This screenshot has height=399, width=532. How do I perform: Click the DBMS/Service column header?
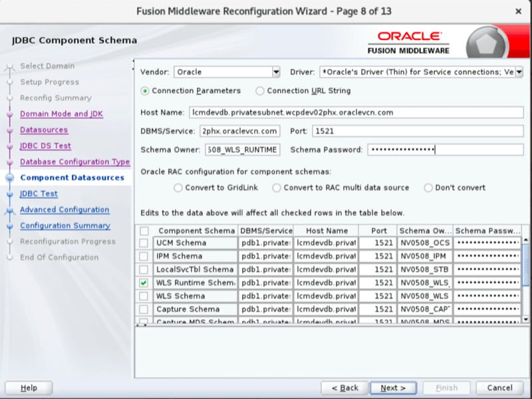coord(266,231)
